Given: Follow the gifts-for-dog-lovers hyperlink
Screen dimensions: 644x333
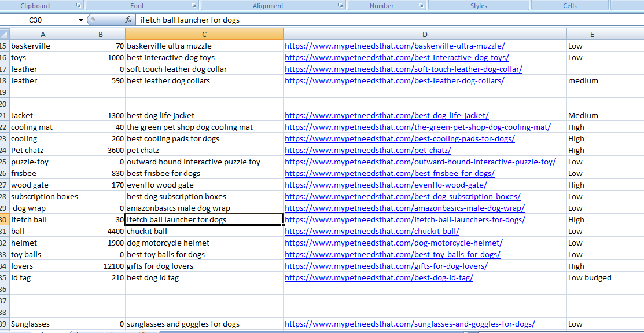Looking at the screenshot, I should [x=386, y=266].
